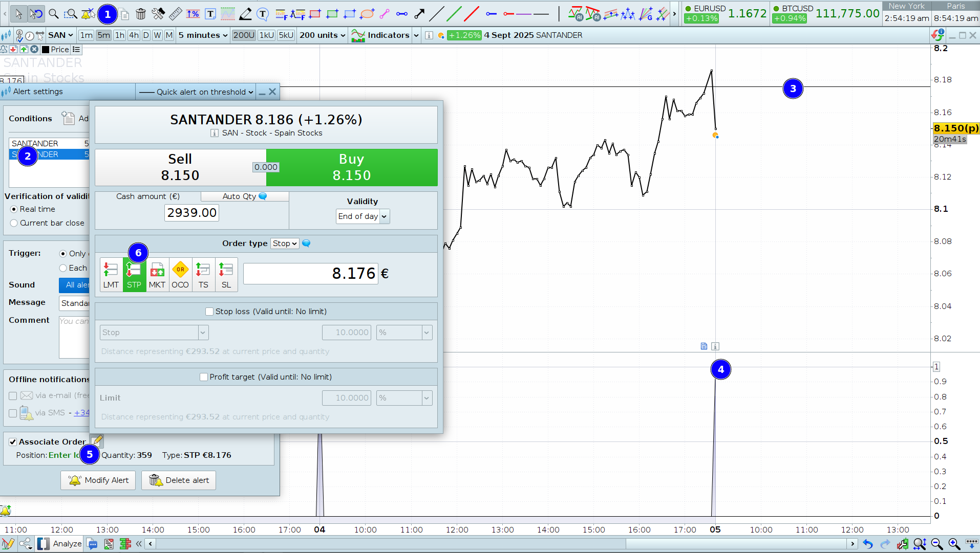Enable the Stop loss checkbox
This screenshot has width=980, height=553.
click(209, 312)
